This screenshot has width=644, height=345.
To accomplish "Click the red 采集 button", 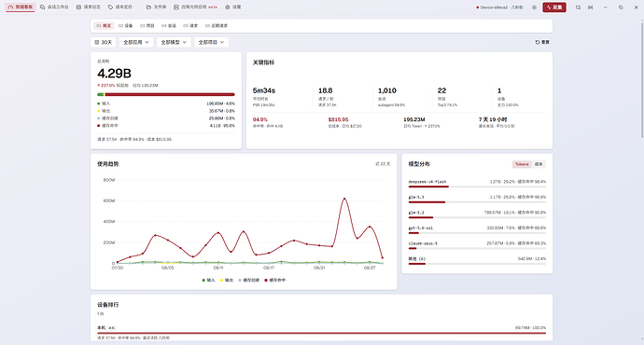I will click(554, 7).
